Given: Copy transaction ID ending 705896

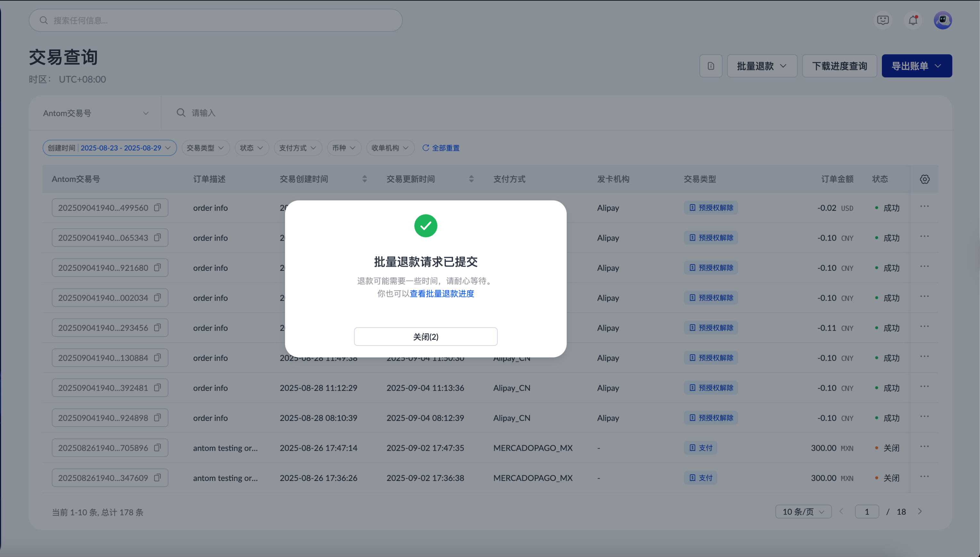Looking at the screenshot, I should (x=157, y=448).
